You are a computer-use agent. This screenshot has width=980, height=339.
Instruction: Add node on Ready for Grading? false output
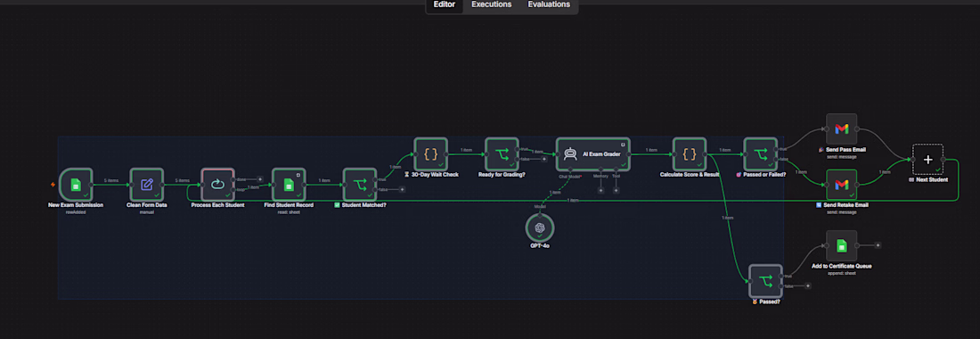(x=543, y=159)
